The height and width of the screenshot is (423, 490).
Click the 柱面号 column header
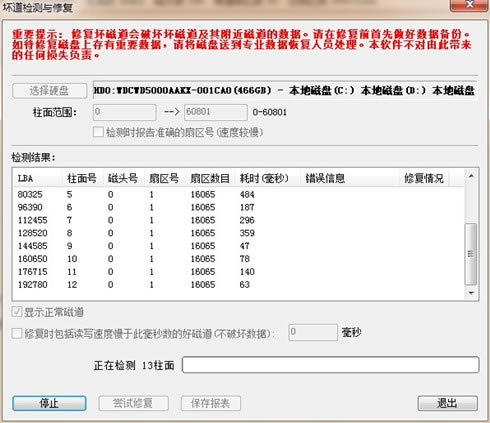coord(82,178)
